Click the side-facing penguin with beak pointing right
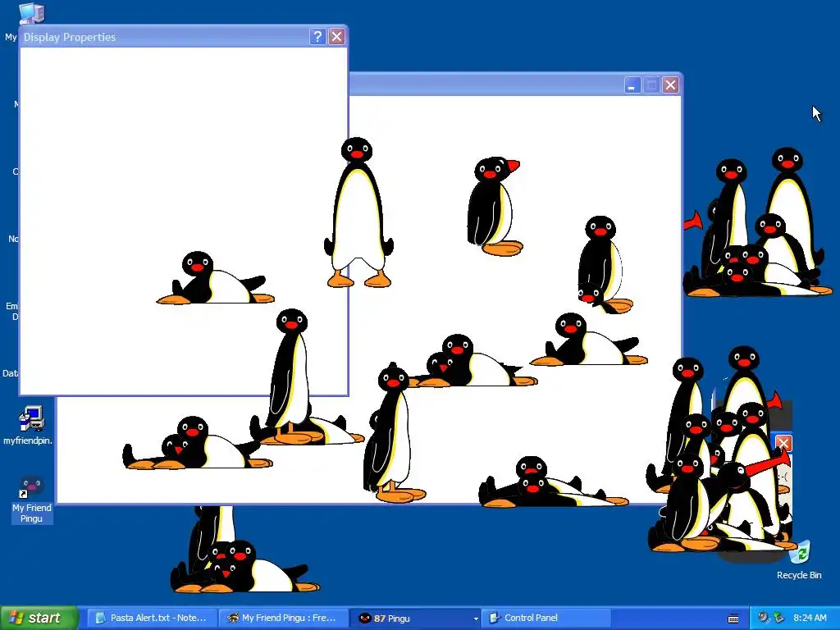The width and height of the screenshot is (840, 630). click(x=494, y=206)
